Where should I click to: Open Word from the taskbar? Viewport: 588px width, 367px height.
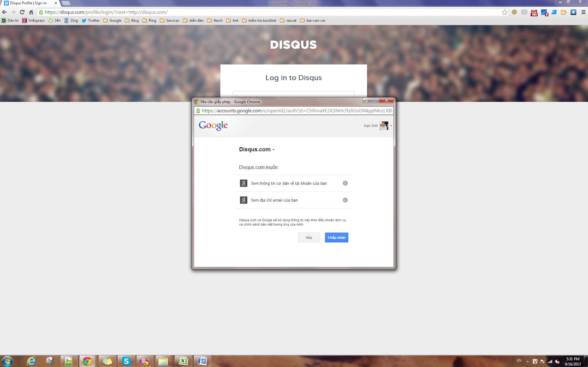click(202, 361)
